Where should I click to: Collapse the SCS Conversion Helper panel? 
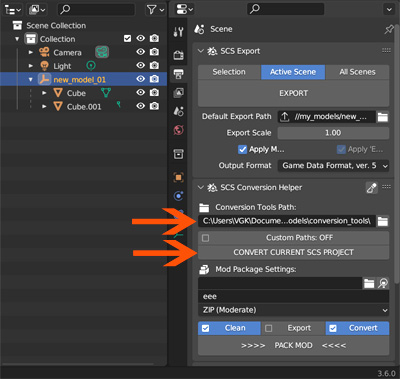(201, 187)
